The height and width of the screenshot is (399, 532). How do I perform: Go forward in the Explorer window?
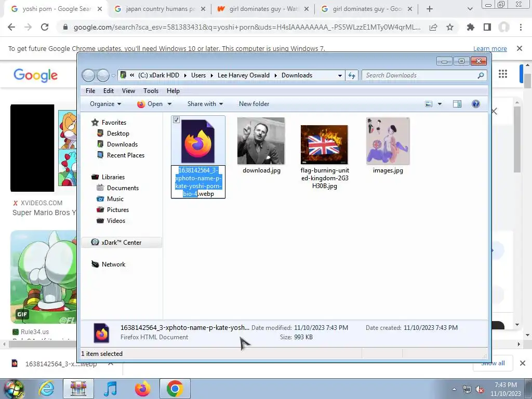(x=103, y=75)
